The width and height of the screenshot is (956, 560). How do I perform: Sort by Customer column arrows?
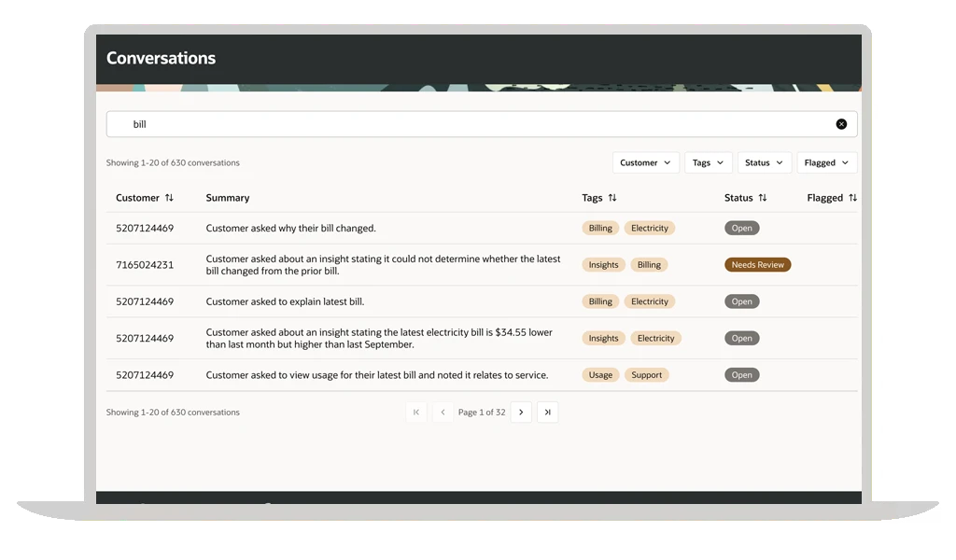pyautogui.click(x=170, y=198)
